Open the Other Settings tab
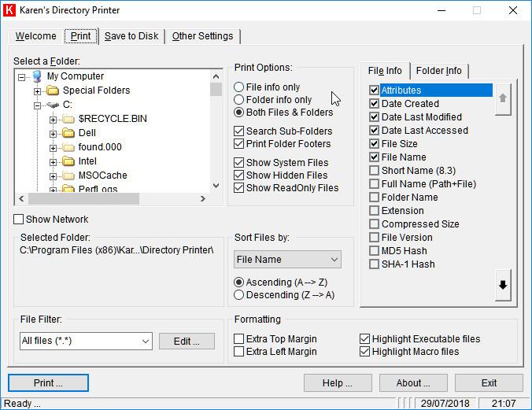 coord(202,36)
